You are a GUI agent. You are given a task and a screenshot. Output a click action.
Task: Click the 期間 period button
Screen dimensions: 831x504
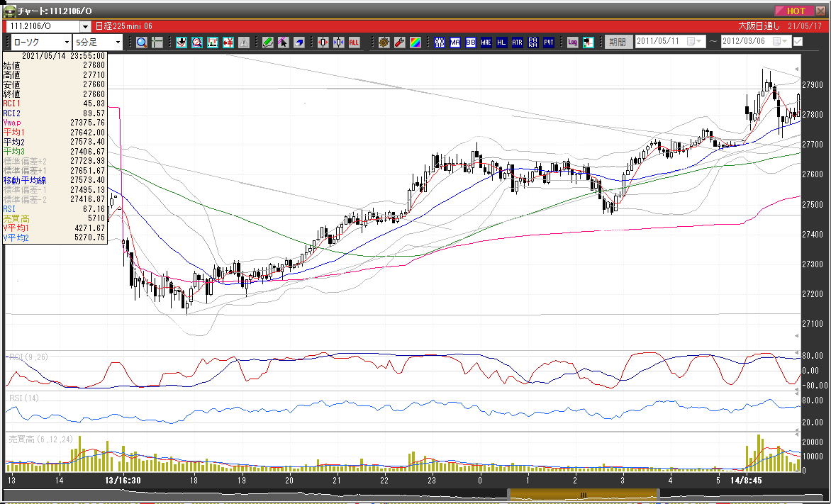point(618,43)
